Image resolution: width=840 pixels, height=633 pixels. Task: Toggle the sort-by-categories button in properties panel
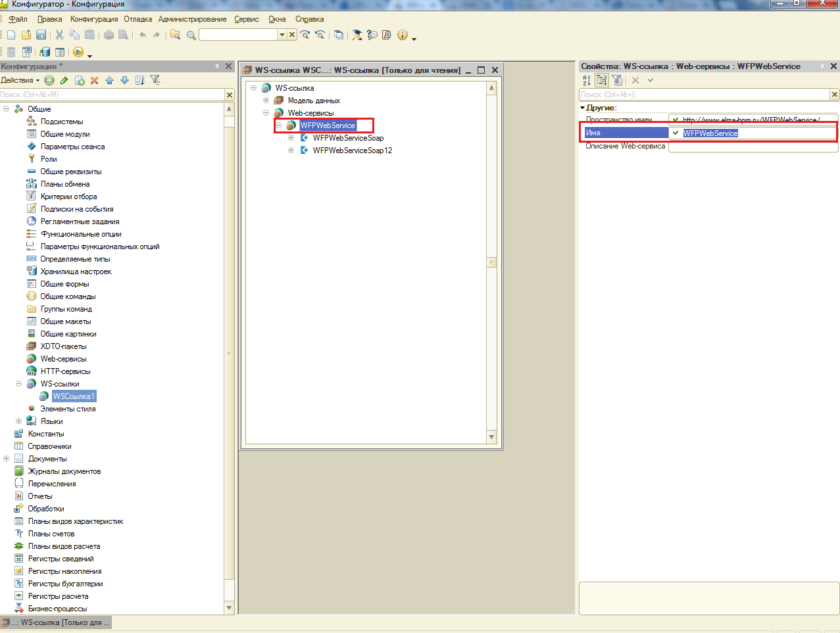tap(601, 80)
